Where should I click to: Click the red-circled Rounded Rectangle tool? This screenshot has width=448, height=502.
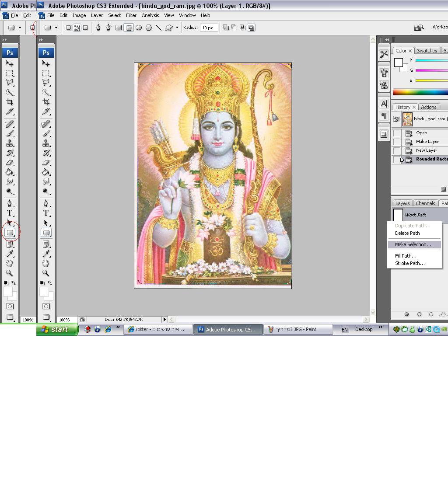point(10,233)
